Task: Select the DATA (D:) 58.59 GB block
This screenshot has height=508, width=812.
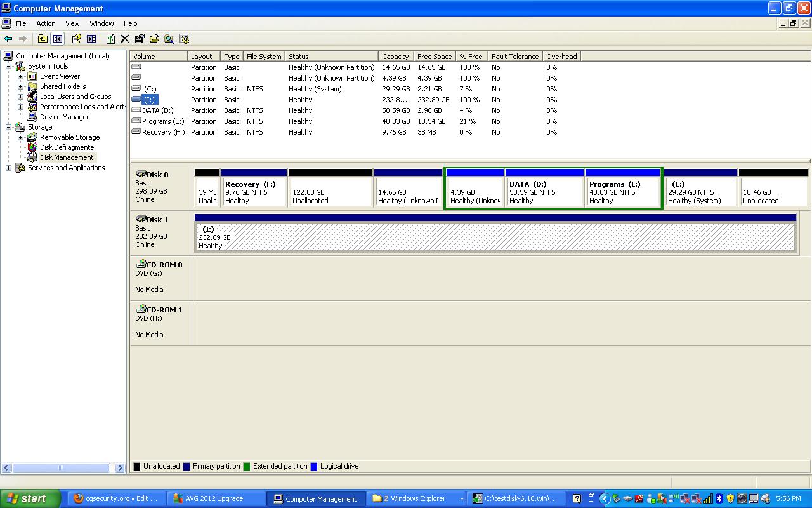Action: (x=544, y=187)
